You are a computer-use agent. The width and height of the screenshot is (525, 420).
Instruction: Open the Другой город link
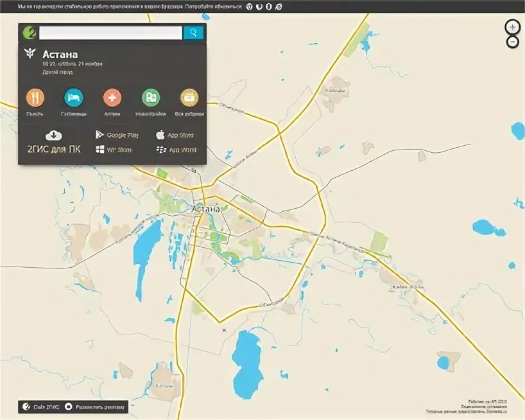click(58, 72)
